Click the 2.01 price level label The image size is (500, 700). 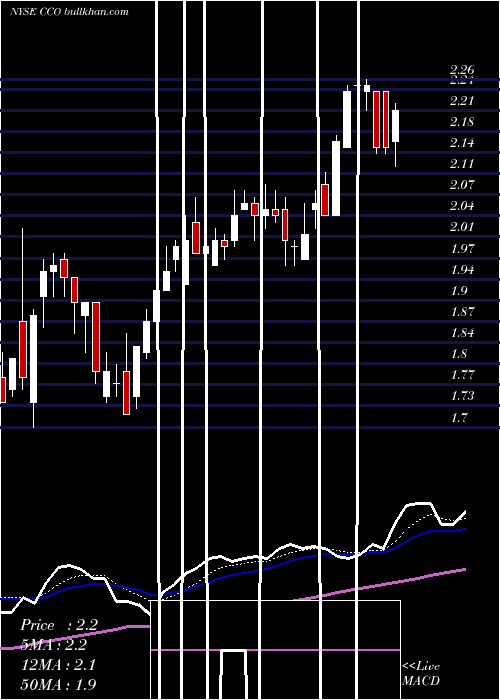coord(462,227)
